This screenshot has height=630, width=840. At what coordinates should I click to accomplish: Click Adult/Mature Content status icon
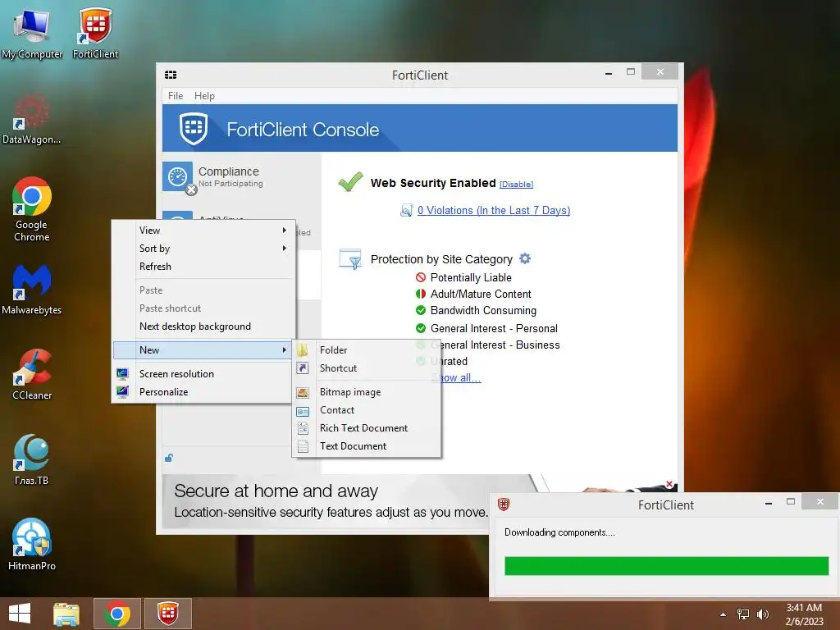click(x=421, y=294)
